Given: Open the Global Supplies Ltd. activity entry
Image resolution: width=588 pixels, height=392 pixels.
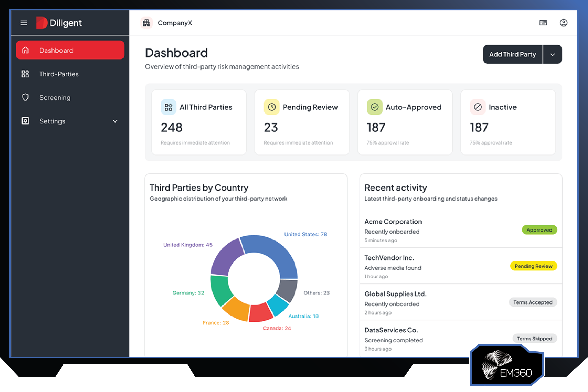Looking at the screenshot, I should coord(461,302).
